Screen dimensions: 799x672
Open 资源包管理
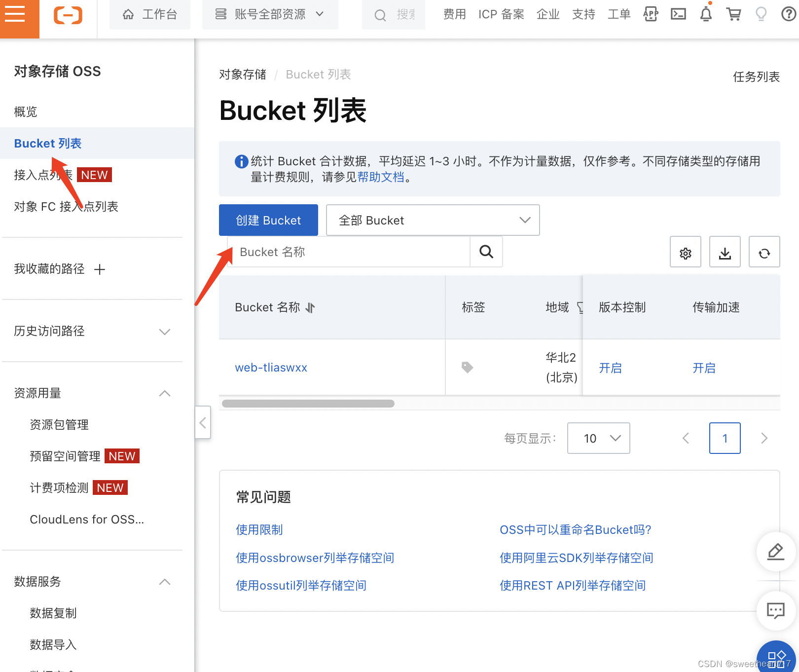click(59, 425)
